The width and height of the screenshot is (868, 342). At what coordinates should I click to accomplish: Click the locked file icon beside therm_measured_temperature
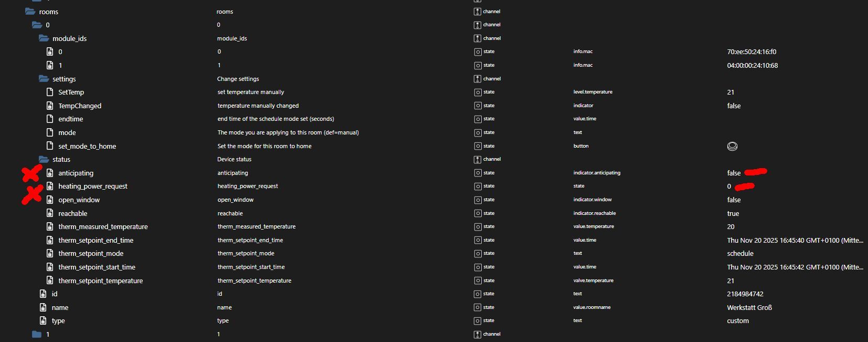coord(50,226)
